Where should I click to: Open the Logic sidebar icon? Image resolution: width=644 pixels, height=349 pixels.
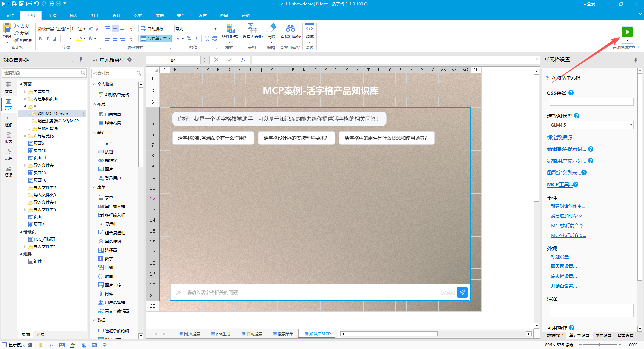pyautogui.click(x=9, y=121)
